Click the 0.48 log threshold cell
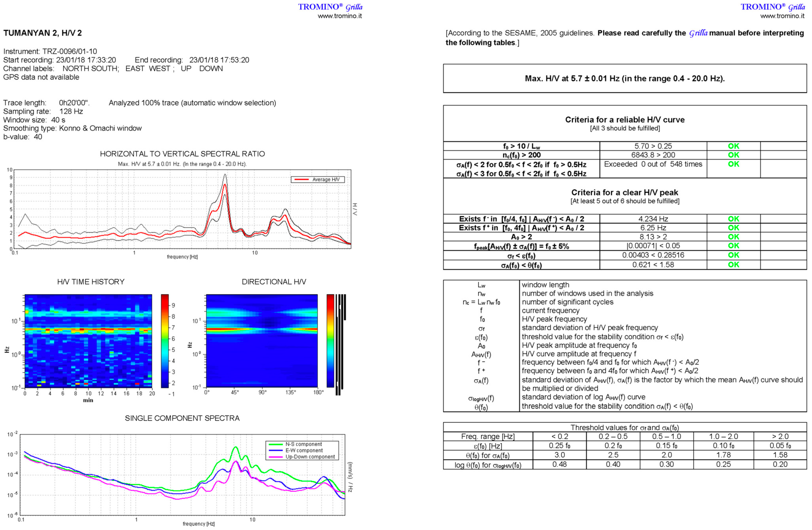 560,464
